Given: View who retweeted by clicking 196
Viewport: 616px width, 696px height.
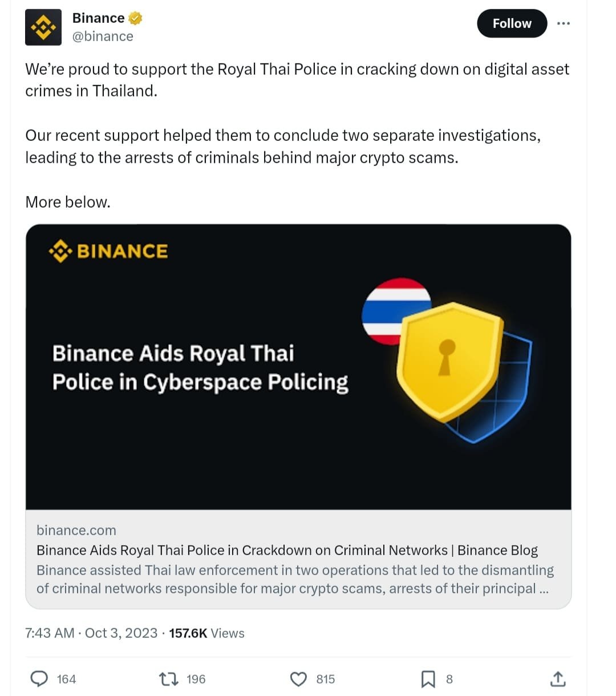Looking at the screenshot, I should click(196, 679).
